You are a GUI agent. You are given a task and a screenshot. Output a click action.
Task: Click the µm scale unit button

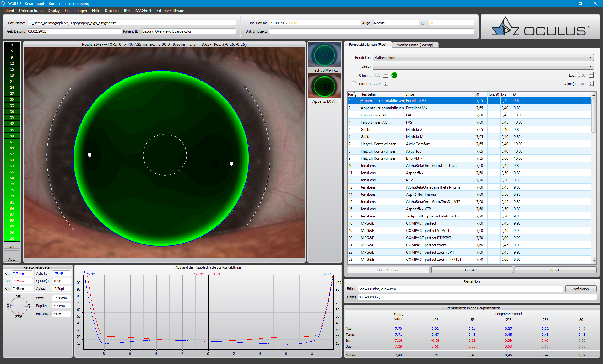[x=12, y=246]
